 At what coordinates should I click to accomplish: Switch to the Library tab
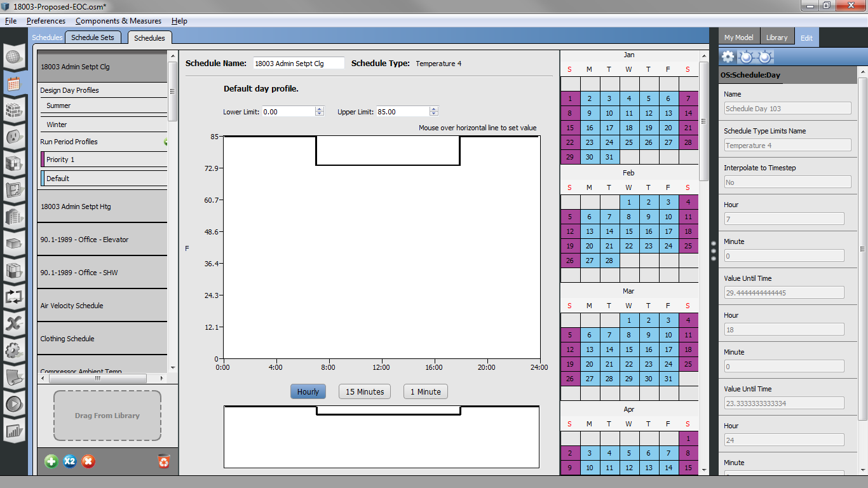point(776,36)
